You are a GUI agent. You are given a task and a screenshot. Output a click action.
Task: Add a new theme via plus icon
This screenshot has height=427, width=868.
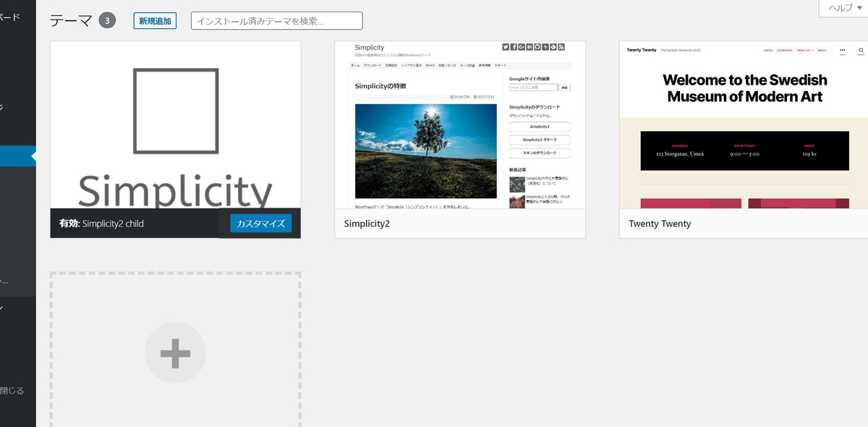click(175, 353)
